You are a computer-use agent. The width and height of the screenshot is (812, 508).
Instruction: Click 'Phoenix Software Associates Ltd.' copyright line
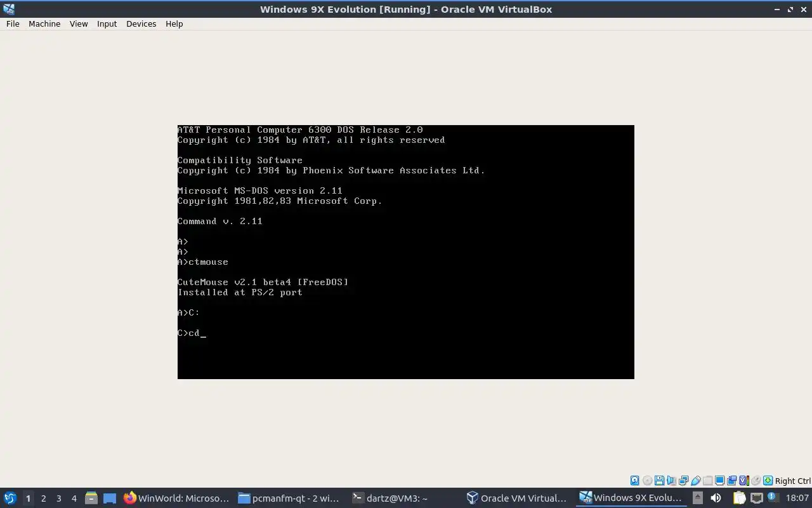331,170
